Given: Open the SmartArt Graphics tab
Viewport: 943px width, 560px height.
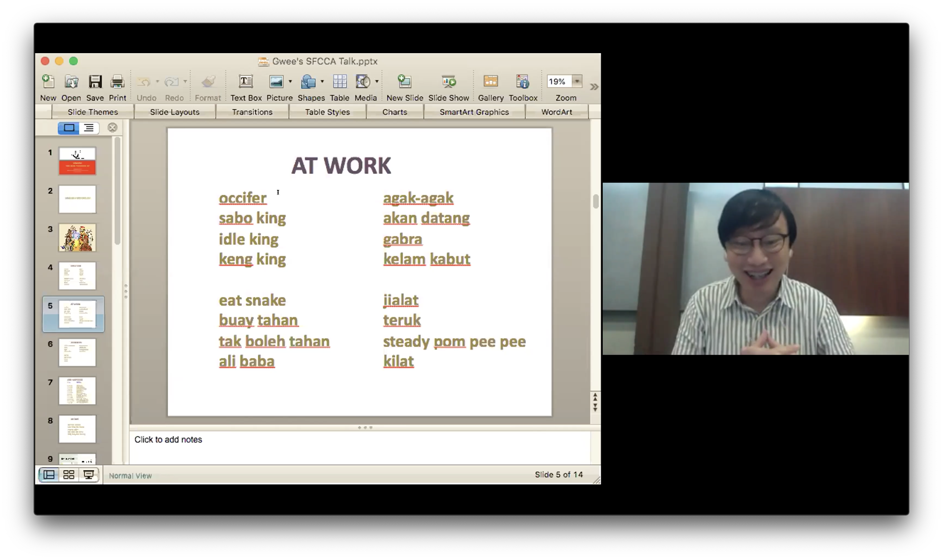Looking at the screenshot, I should (474, 112).
